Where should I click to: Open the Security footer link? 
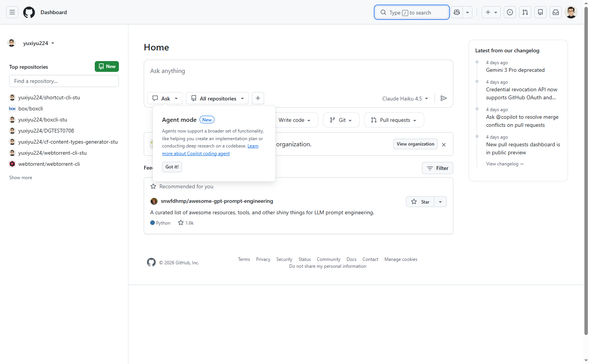coord(284,259)
